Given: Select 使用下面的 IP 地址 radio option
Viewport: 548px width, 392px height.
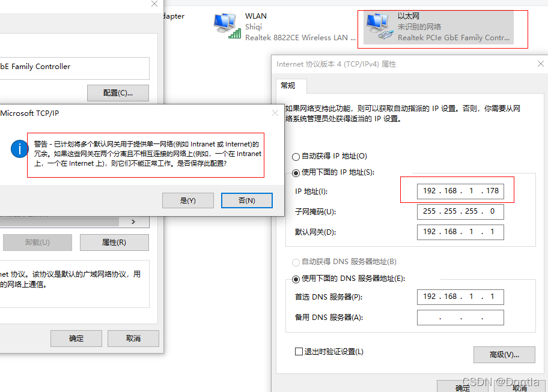Looking at the screenshot, I should (296, 173).
